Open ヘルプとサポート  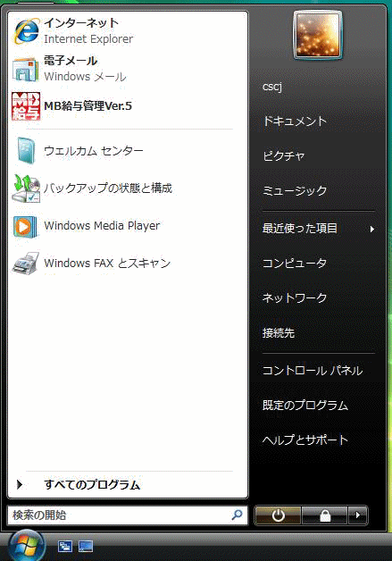(305, 440)
